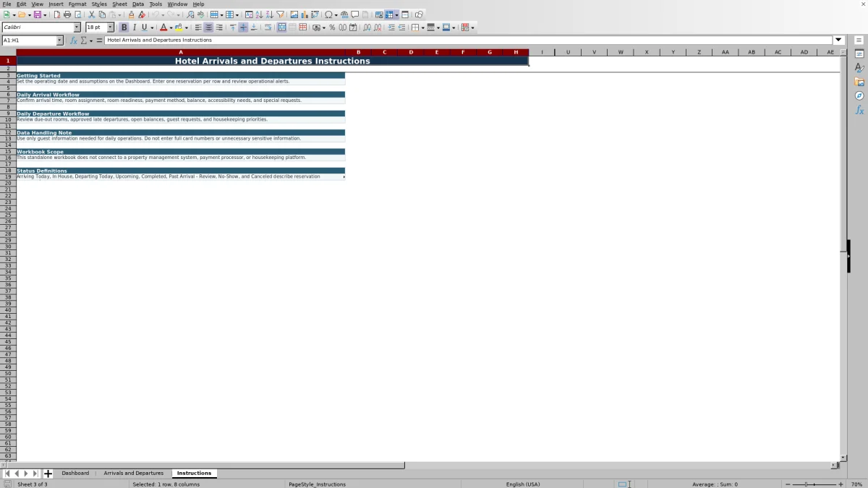The image size is (868, 488).
Task: Open the File menu
Action: [7, 4]
